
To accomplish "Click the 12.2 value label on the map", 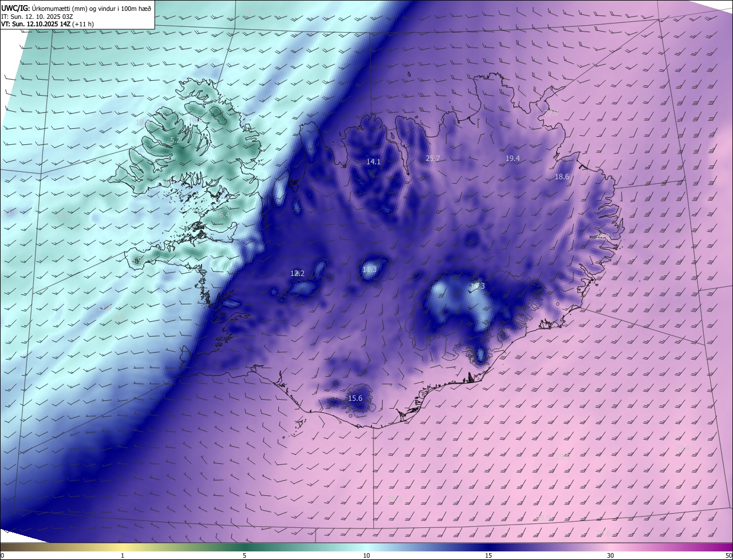I will (x=297, y=274).
